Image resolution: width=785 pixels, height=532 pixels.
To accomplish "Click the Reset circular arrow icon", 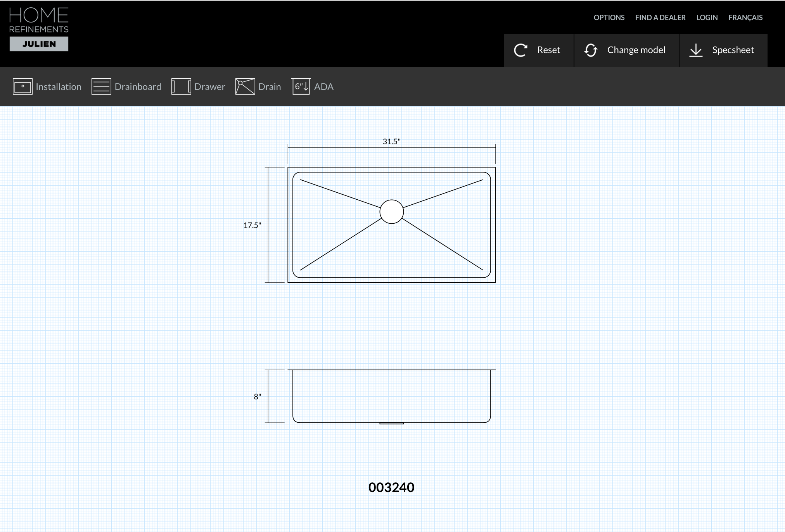I will tap(520, 50).
